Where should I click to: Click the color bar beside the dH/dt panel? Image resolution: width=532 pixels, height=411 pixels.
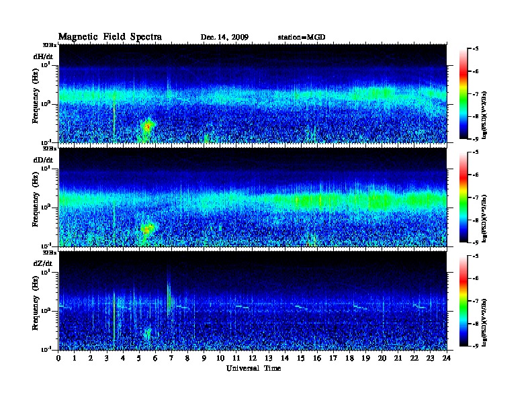[x=463, y=93]
